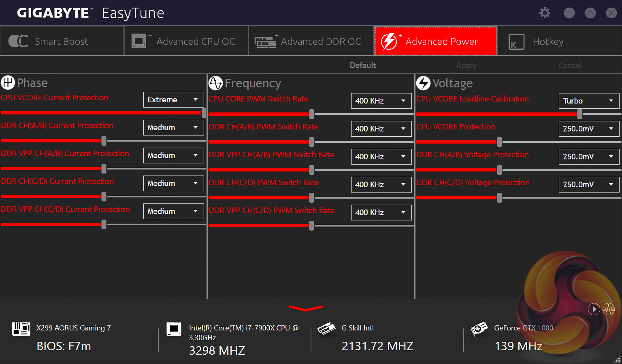Click the X299 AORUS Gaming 7 label
This screenshot has height=364, width=622.
pyautogui.click(x=73, y=328)
